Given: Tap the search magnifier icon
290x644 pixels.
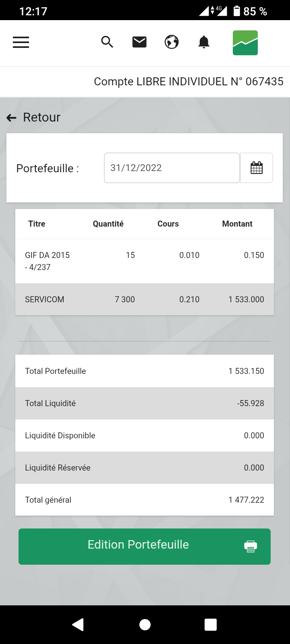Looking at the screenshot, I should point(107,42).
